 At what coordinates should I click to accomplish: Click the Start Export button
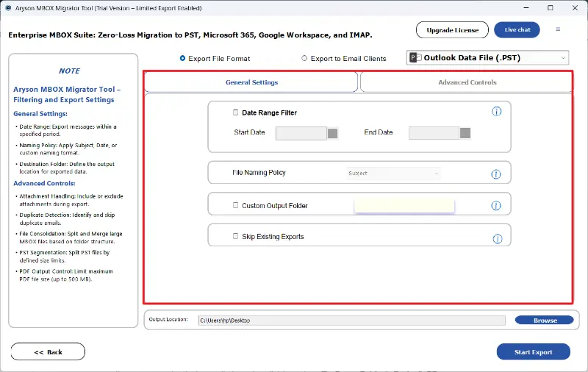click(x=534, y=351)
